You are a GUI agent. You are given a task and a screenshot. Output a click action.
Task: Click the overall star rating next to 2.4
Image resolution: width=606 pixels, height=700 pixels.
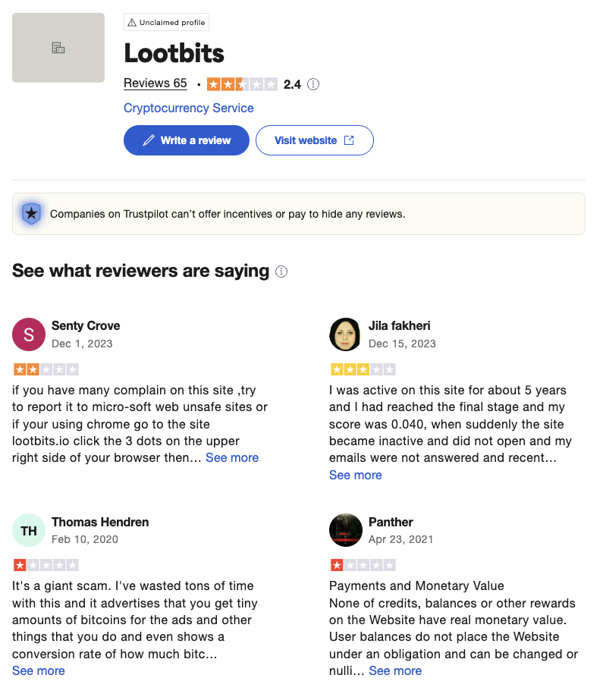click(x=242, y=84)
